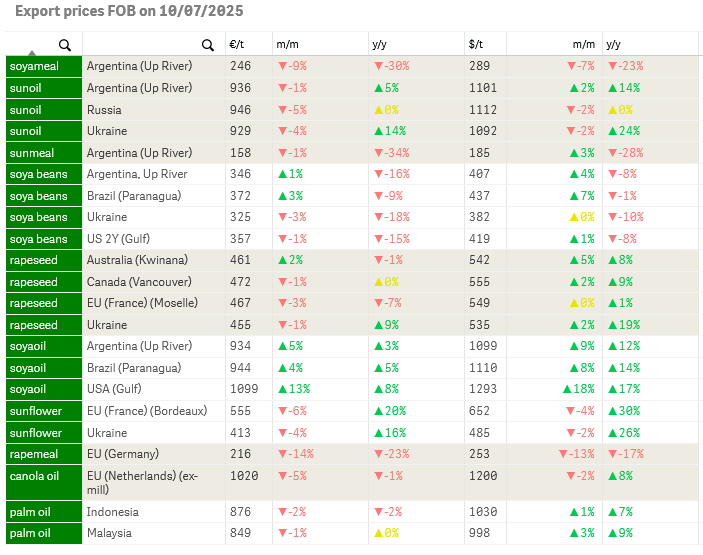Select Australia (Kwinana) rapeseed origin
The height and width of the screenshot is (555, 703).
tap(137, 259)
